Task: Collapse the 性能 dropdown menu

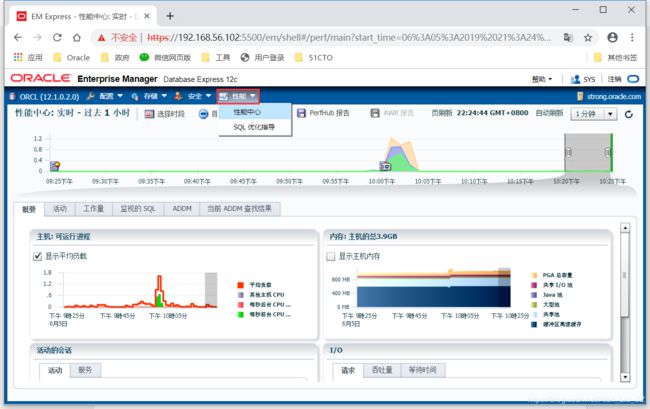Action: [x=238, y=97]
